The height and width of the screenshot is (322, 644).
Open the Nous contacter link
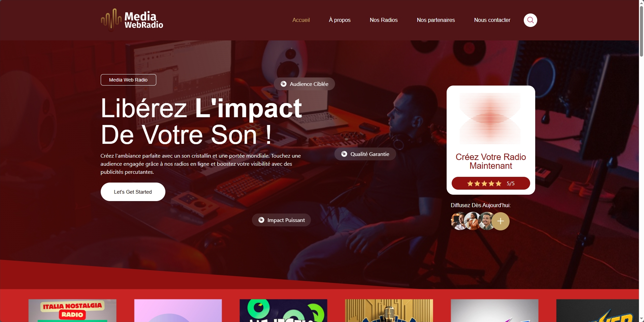(x=492, y=20)
